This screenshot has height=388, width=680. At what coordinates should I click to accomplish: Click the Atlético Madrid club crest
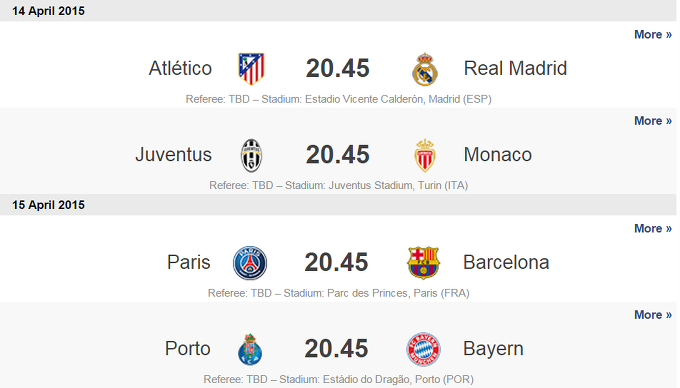[x=251, y=68]
